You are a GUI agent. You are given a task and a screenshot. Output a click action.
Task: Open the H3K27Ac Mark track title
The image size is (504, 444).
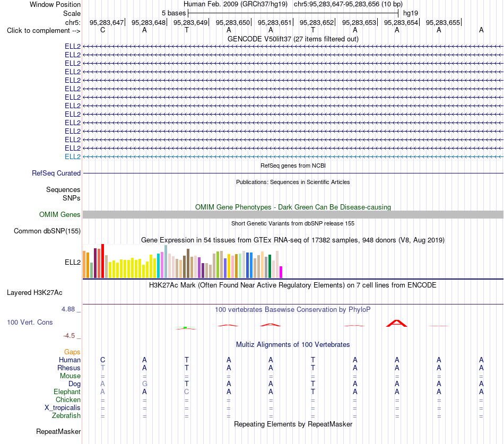pos(293,285)
